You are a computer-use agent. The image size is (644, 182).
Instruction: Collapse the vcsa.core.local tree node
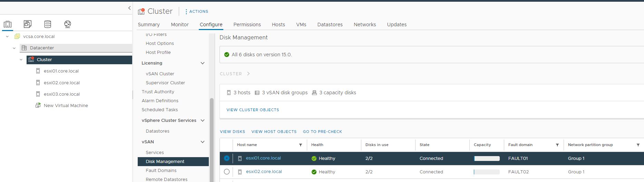pos(7,36)
